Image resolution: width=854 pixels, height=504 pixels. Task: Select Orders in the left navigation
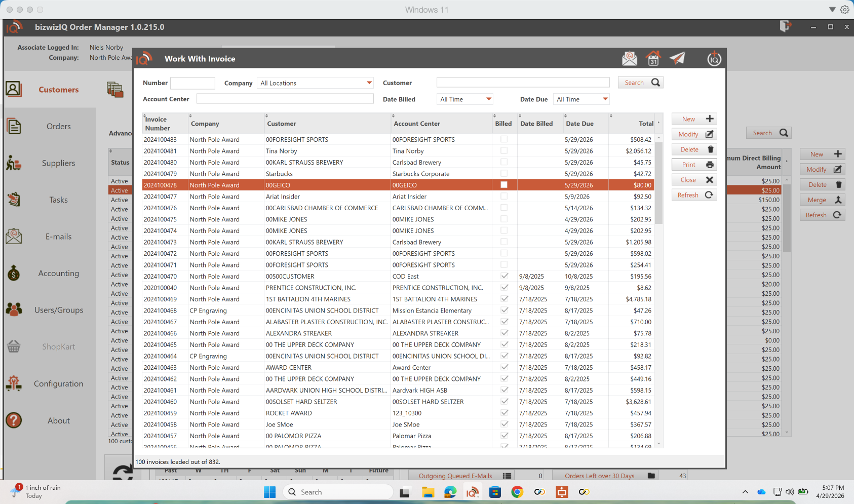pyautogui.click(x=58, y=127)
